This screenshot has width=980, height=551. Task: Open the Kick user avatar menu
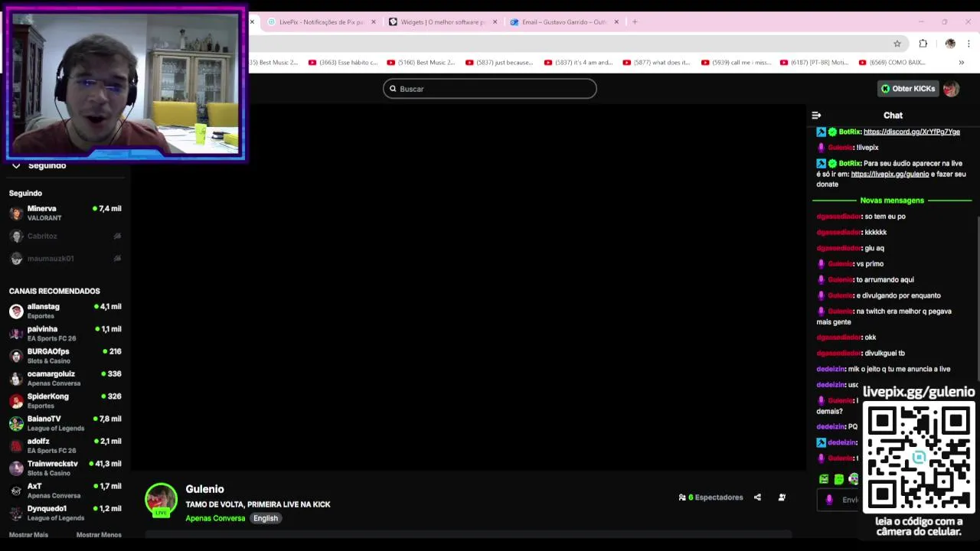coord(951,89)
